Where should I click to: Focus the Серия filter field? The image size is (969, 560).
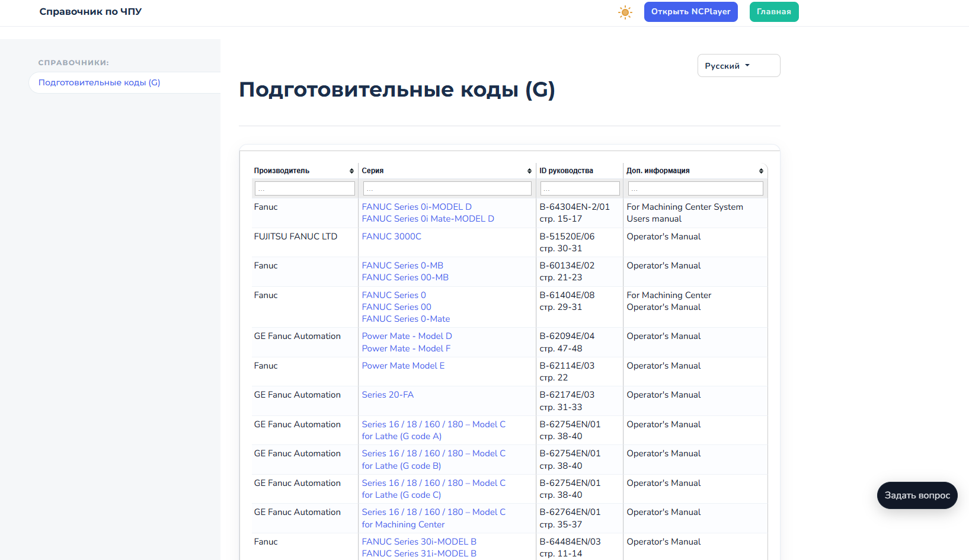447,188
